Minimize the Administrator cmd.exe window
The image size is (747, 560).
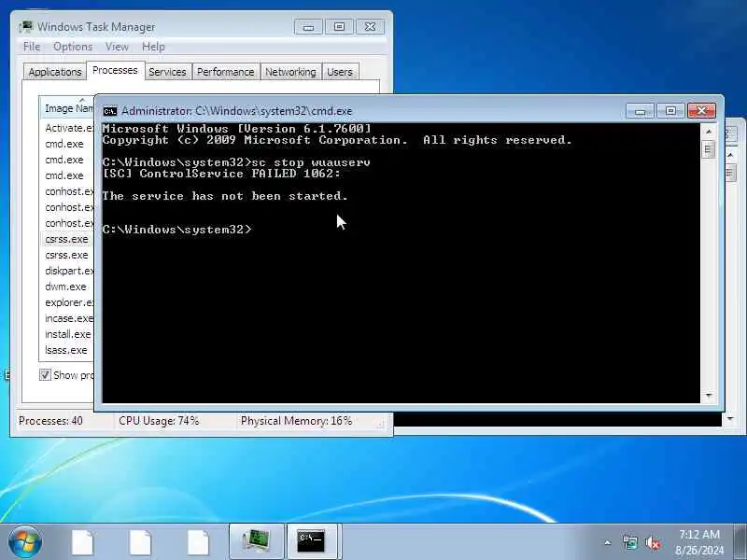640,111
